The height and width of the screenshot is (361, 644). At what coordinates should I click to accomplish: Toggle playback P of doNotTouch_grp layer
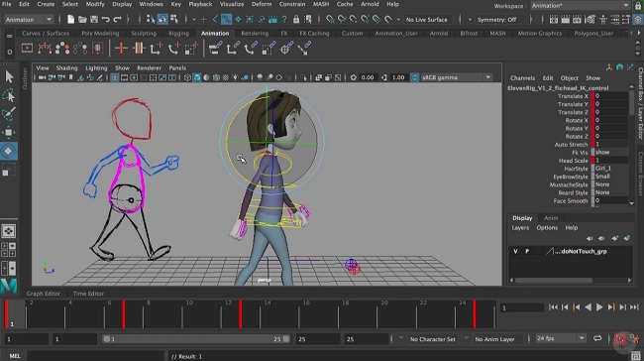[x=527, y=251]
